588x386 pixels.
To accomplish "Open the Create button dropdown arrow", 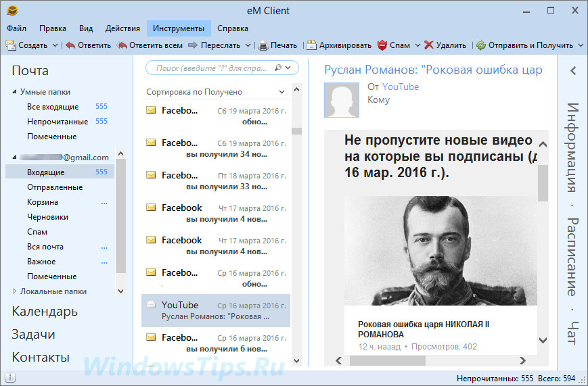I will pyautogui.click(x=55, y=45).
